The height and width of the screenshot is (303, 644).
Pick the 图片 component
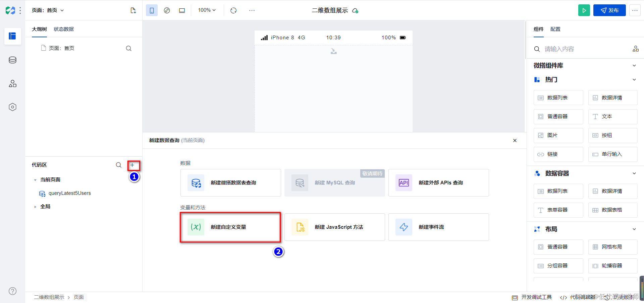tap(558, 135)
